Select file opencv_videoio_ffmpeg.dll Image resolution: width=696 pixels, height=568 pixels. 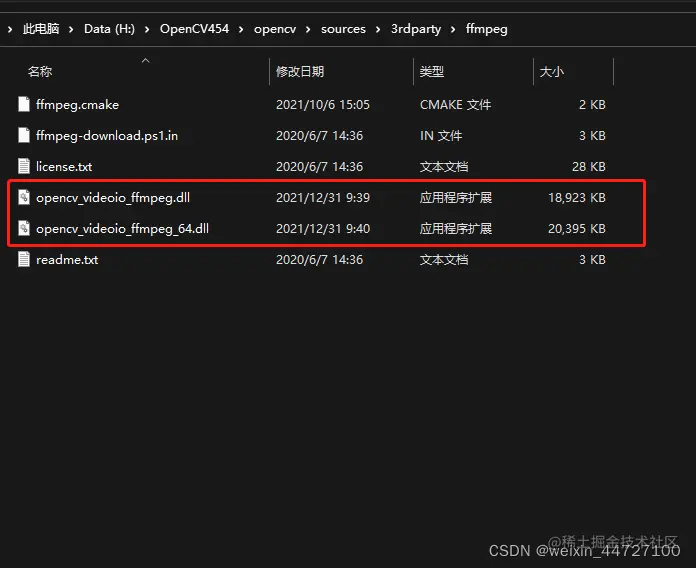tap(113, 198)
